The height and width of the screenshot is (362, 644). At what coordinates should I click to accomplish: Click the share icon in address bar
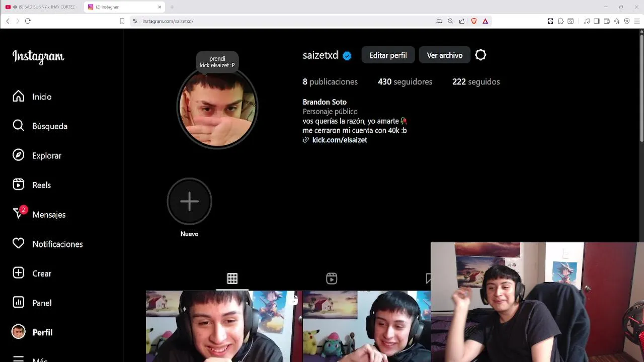click(x=462, y=21)
